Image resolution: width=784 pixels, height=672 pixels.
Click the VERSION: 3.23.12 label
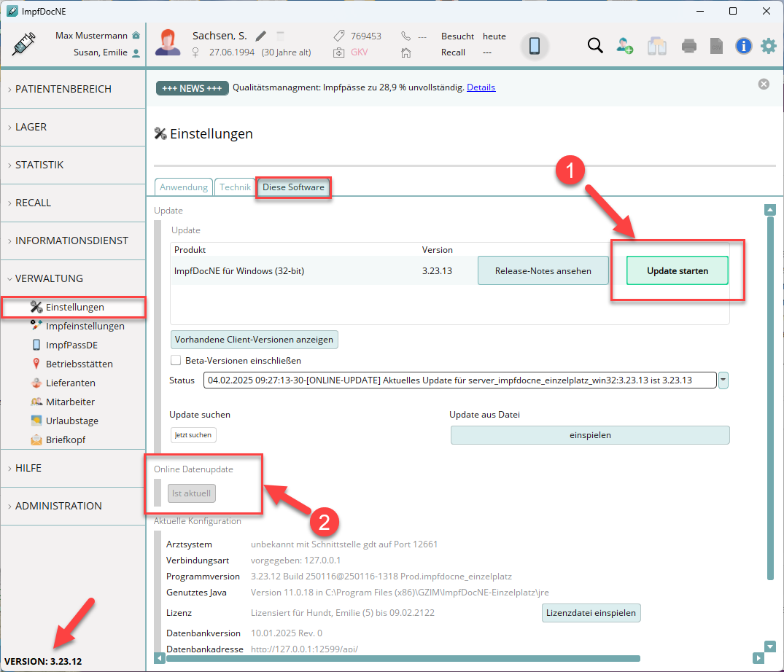43,662
